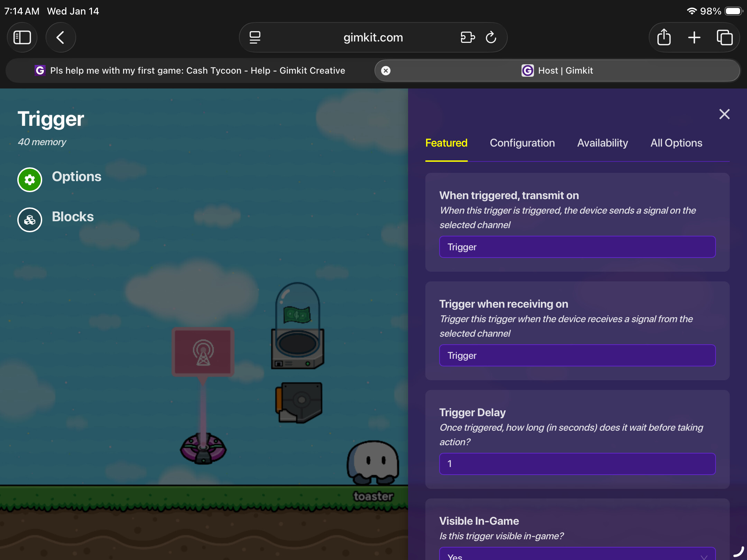Switch to the Configuration tab
747x560 pixels.
tap(522, 143)
